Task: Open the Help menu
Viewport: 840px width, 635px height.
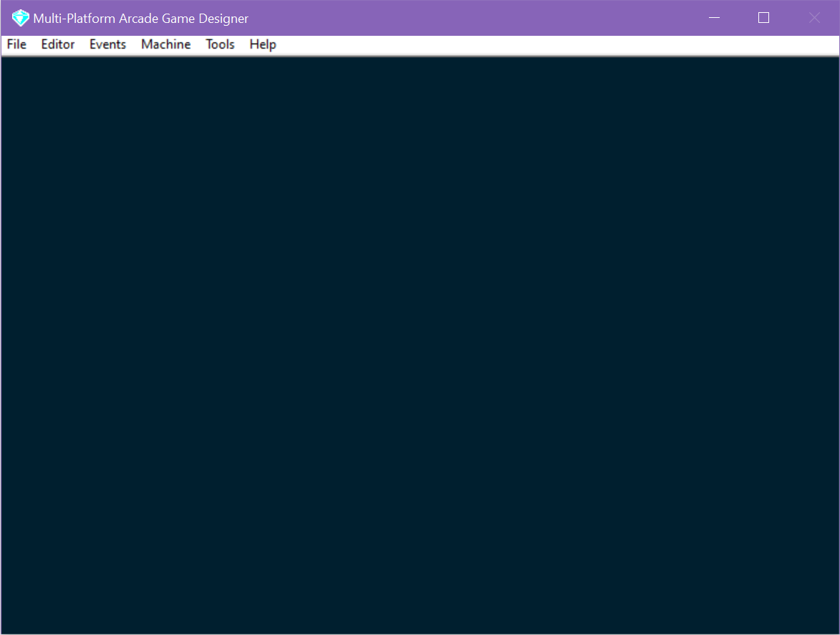Action: [263, 44]
